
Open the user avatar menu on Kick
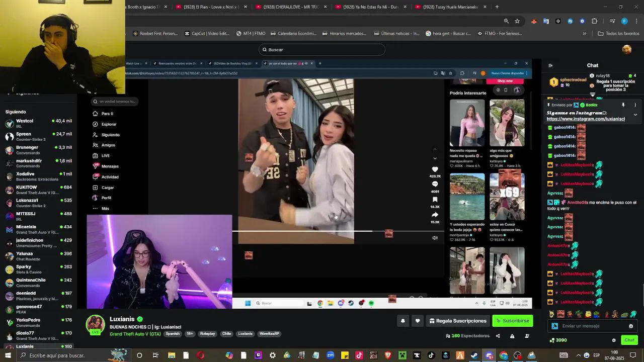[x=627, y=49]
